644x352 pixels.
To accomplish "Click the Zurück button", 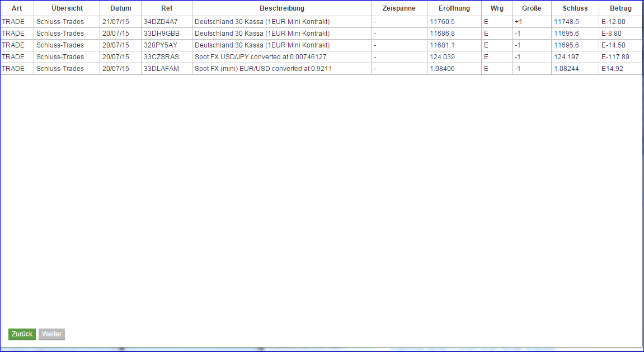I will coord(22,334).
